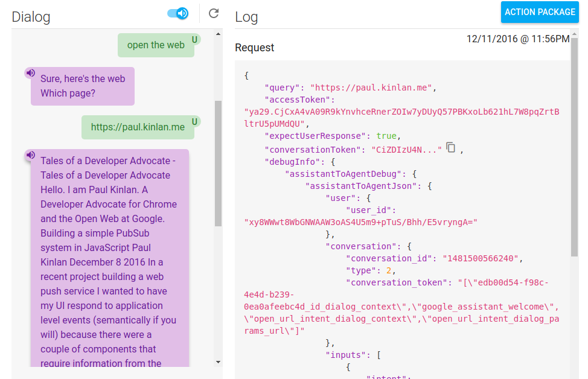Click the Dialog panel scrollbar thumb
This screenshot has height=379, width=588.
(218, 163)
